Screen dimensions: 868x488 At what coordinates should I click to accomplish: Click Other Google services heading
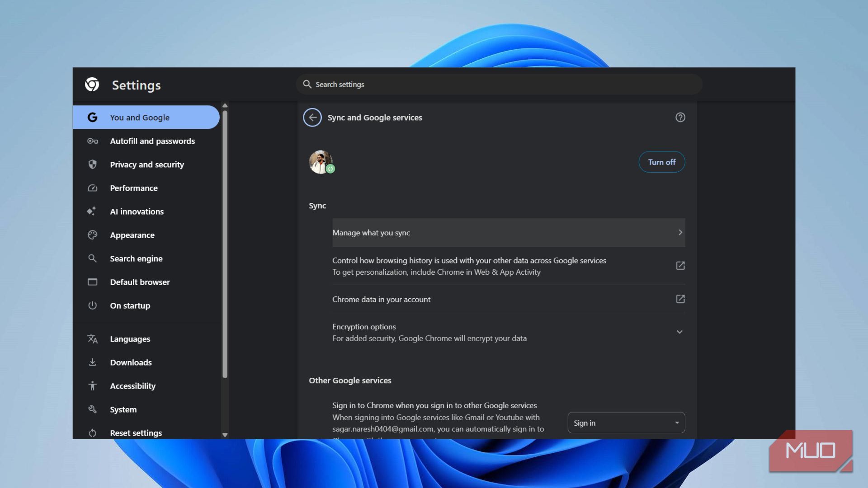pyautogui.click(x=350, y=380)
